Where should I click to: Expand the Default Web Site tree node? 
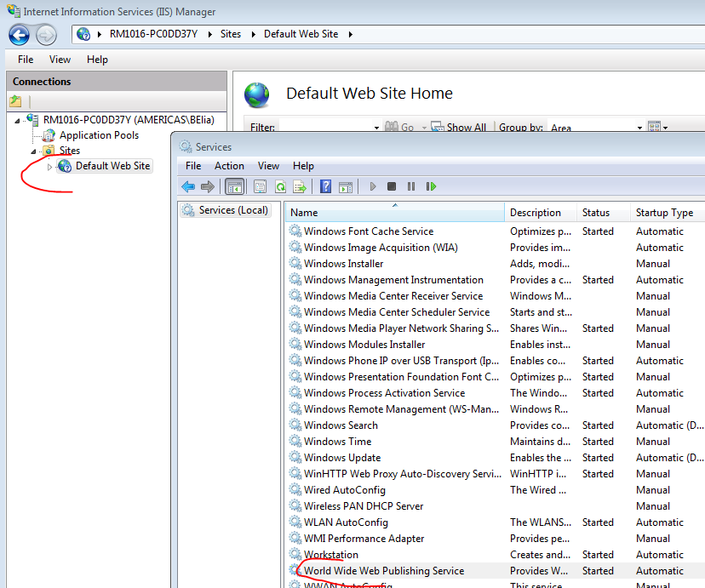[49, 167]
